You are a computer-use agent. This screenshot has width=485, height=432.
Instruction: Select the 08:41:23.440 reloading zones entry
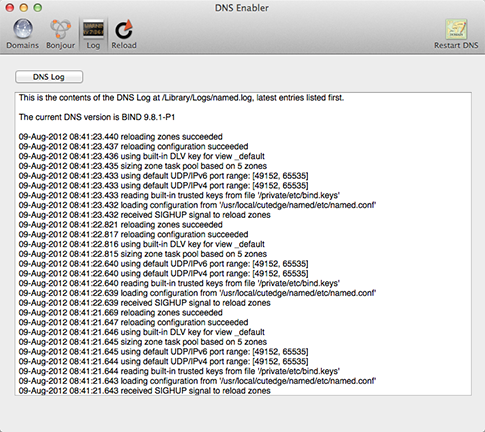point(121,137)
